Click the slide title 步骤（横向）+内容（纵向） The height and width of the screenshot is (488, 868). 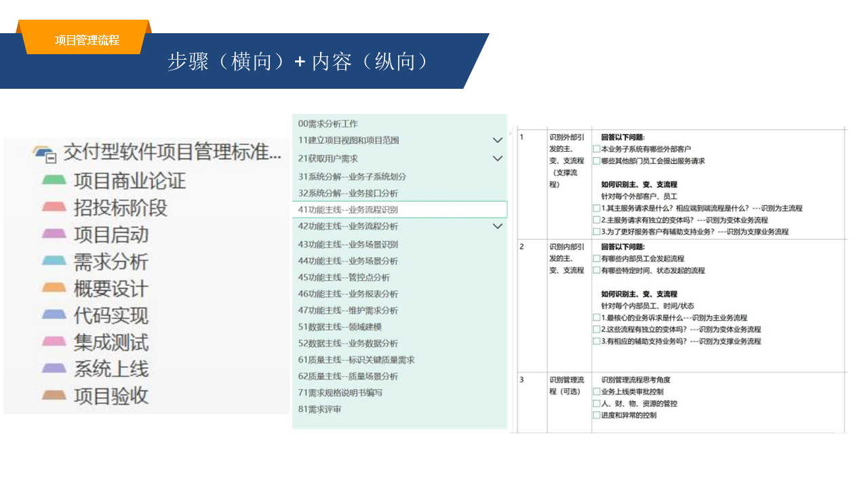298,62
